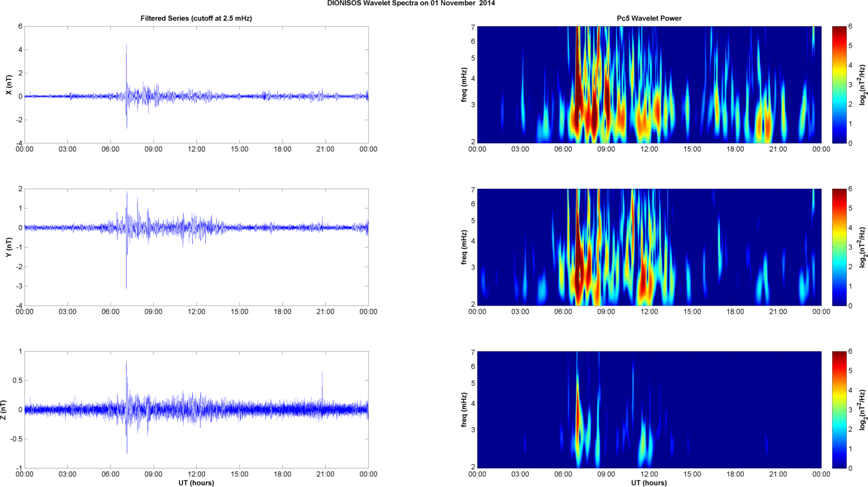868x487 pixels.
Task: Click the color scale bar of the middle wavelet plot
Action: [x=839, y=247]
